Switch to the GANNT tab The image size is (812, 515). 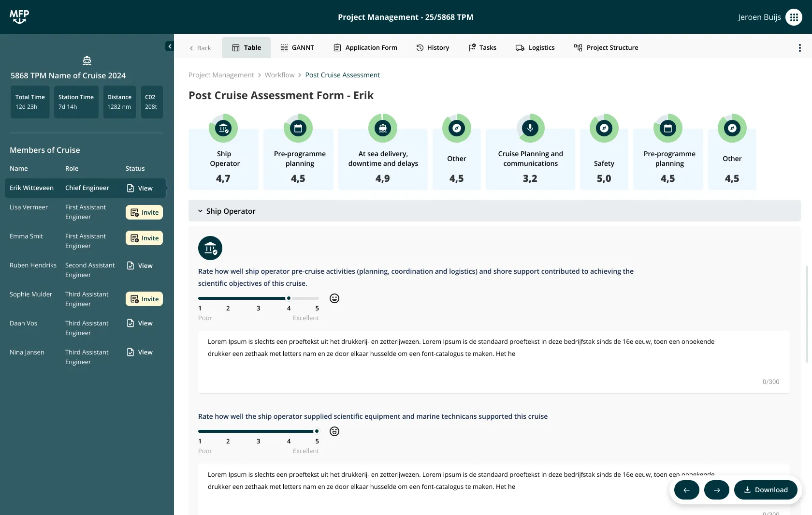(297, 48)
